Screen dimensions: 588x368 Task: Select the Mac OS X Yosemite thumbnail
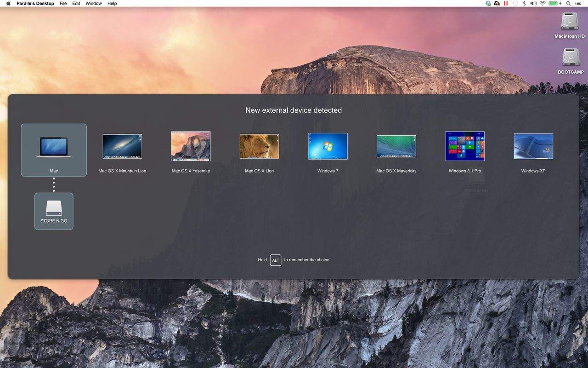[191, 146]
